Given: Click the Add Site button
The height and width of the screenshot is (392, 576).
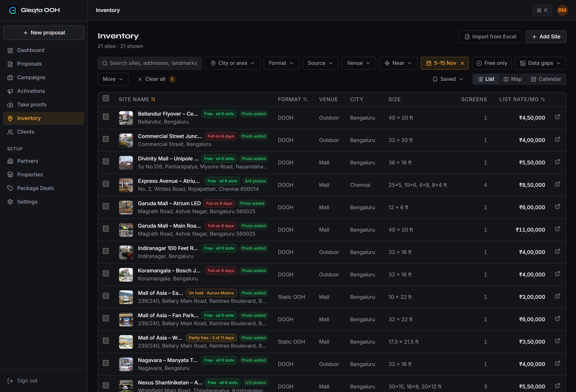Looking at the screenshot, I should (x=546, y=37).
